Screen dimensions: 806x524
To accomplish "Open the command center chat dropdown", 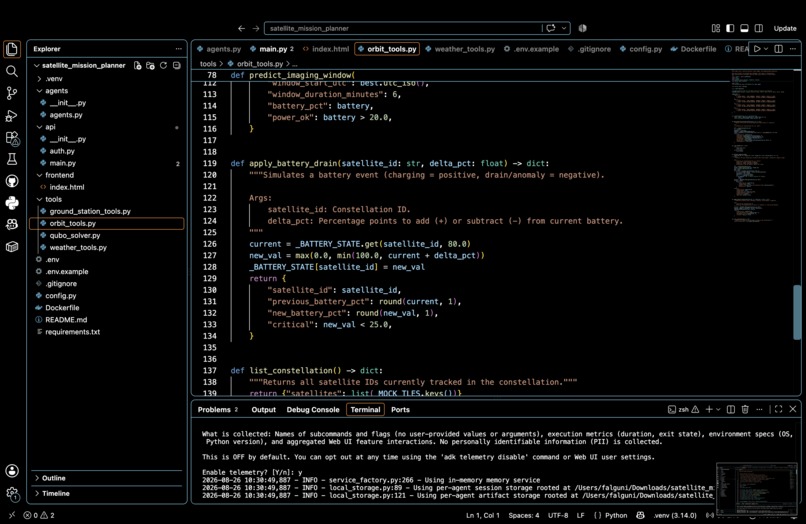I will click(x=564, y=28).
